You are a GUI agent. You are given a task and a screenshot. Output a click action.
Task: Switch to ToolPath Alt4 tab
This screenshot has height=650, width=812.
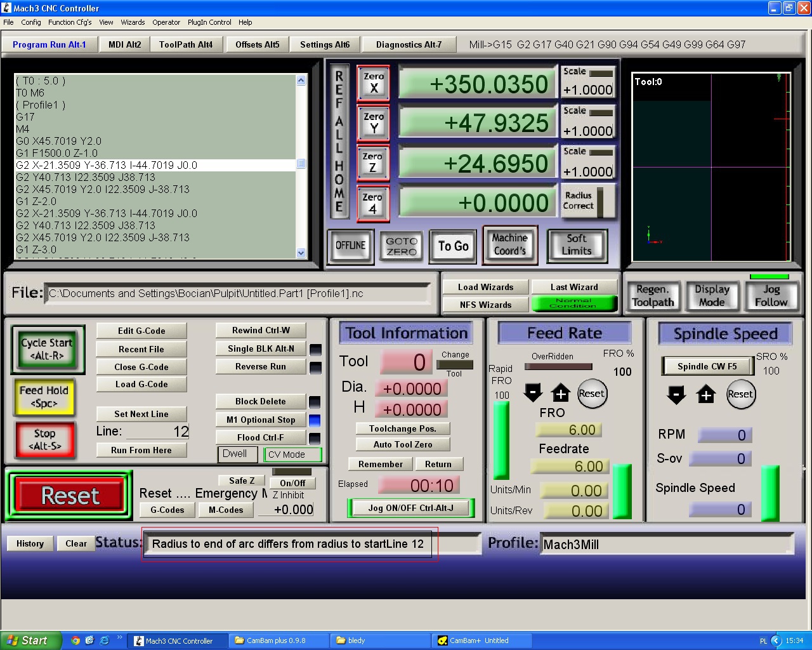(186, 44)
